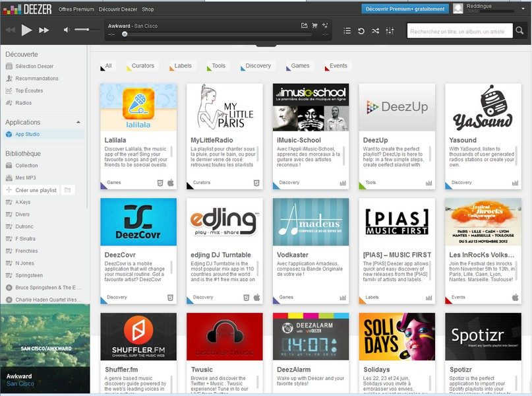
Task: Share the current Awkward track
Action: point(304,26)
